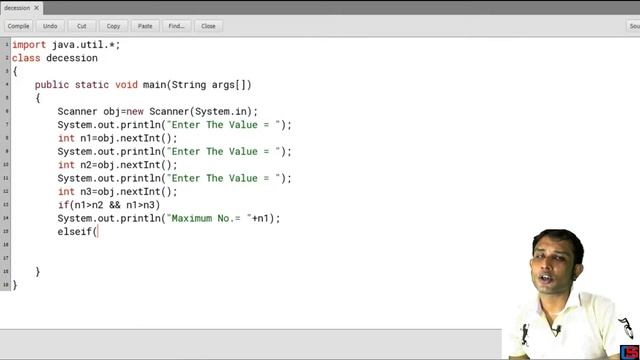Click the Paste button
This screenshot has width=640, height=360.
point(145,26)
